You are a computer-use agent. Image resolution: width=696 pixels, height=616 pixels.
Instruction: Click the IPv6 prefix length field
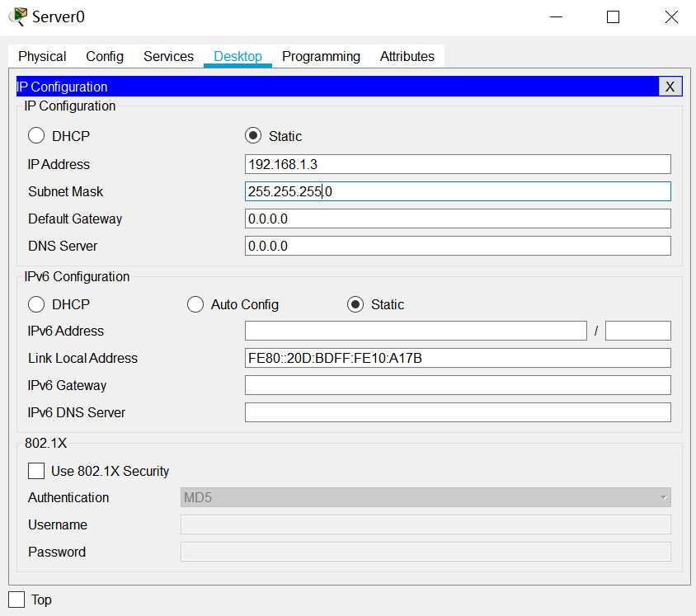click(x=637, y=331)
